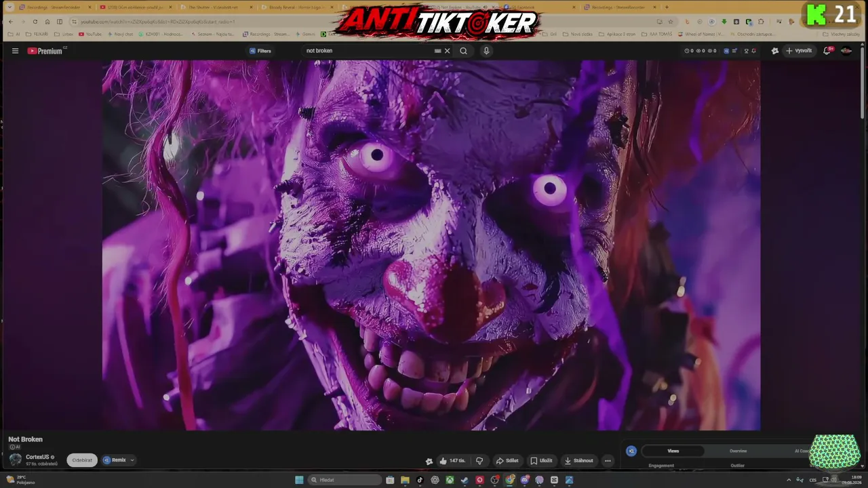
Task: Open the Remix dropdown
Action: click(119, 460)
